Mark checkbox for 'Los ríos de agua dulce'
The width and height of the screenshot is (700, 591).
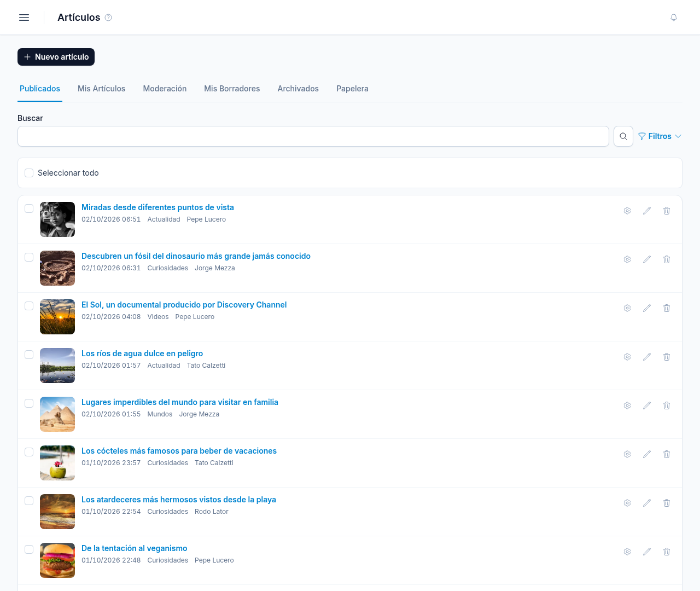[x=29, y=355]
